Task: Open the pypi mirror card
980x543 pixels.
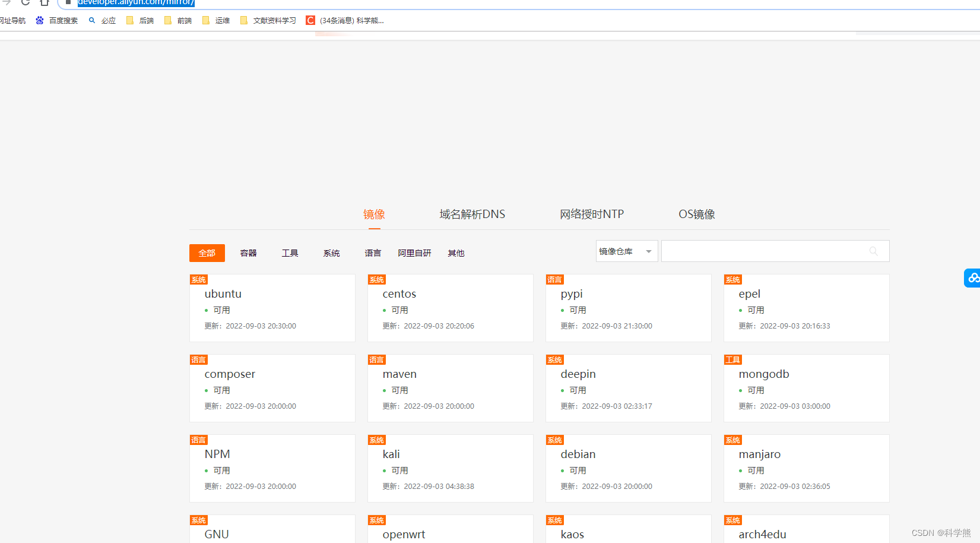Action: point(629,308)
